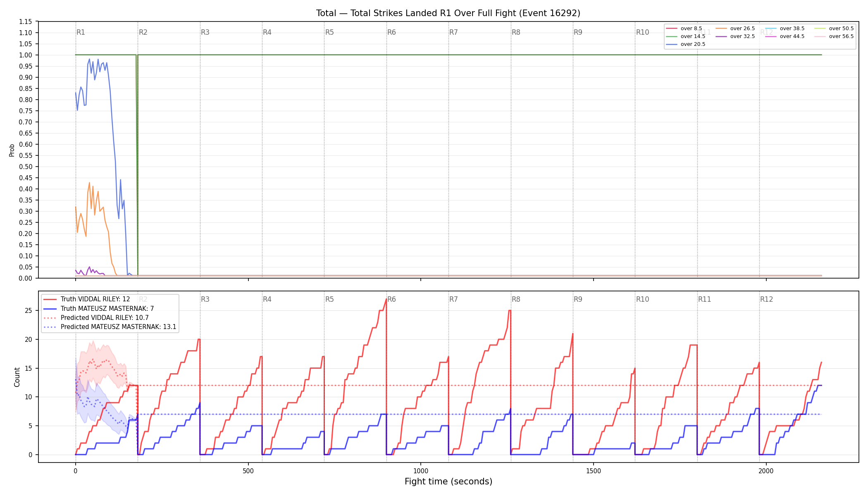Click the 2000 tick on the time axis
Viewport: 868px width, 496px height.
[x=766, y=471]
